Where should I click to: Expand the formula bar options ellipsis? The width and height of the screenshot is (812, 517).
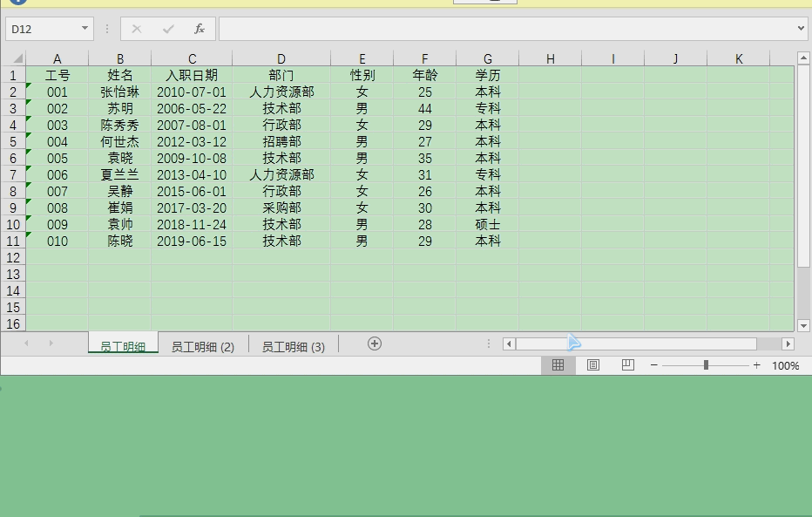click(105, 28)
